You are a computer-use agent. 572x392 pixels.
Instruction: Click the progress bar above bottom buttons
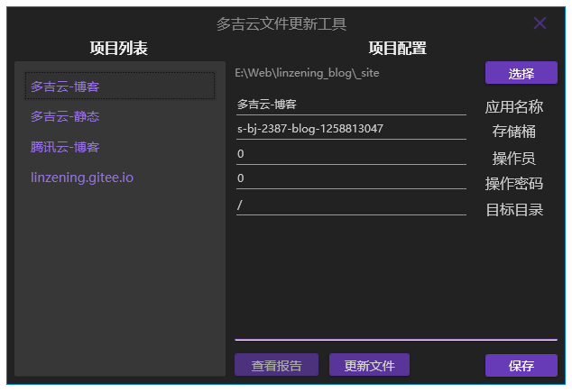[x=396, y=340]
